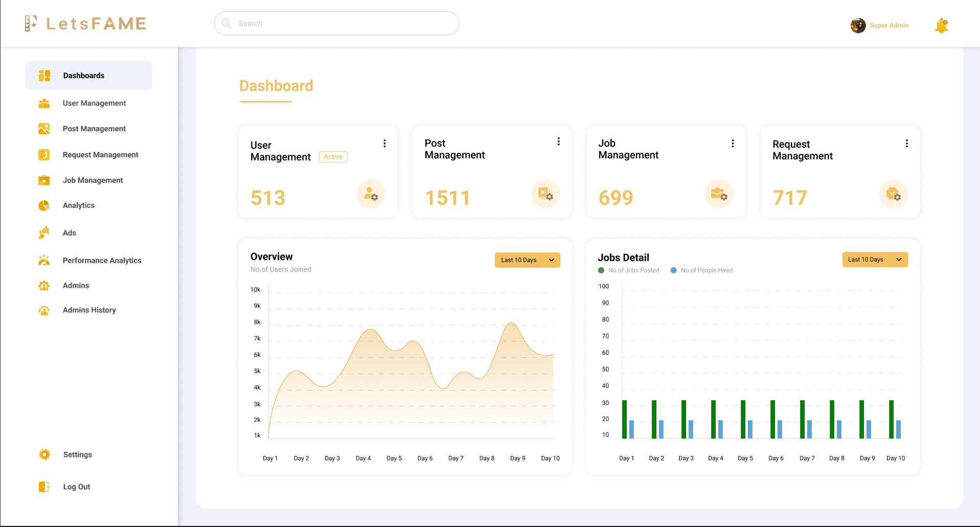The height and width of the screenshot is (527, 980).
Task: Click the blue Day 10 bar in Jobs Detail
Action: [x=899, y=429]
